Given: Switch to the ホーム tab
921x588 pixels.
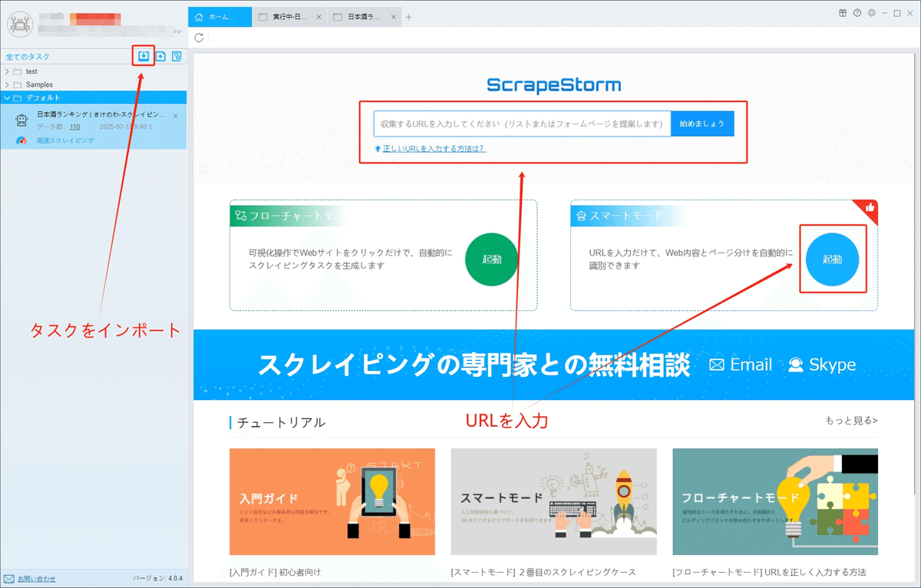Looking at the screenshot, I should (x=220, y=16).
